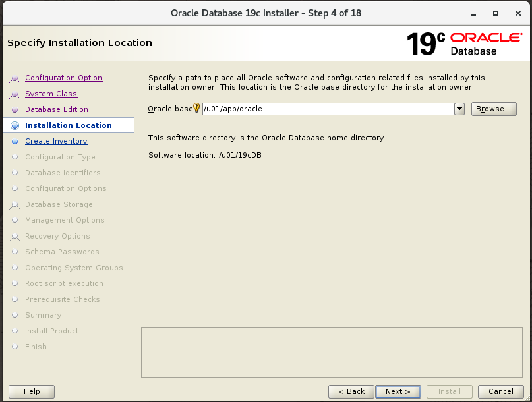Click the installer window title bar

pos(266,13)
